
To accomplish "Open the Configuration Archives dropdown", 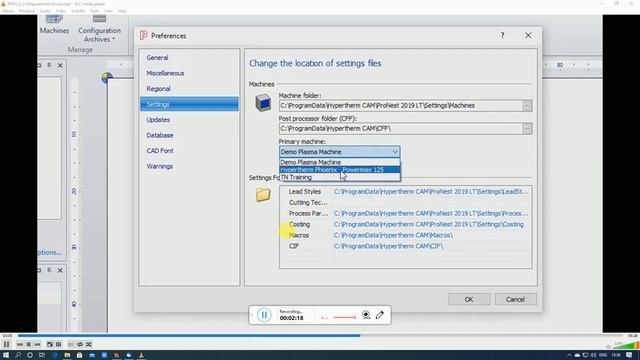I will point(99,29).
